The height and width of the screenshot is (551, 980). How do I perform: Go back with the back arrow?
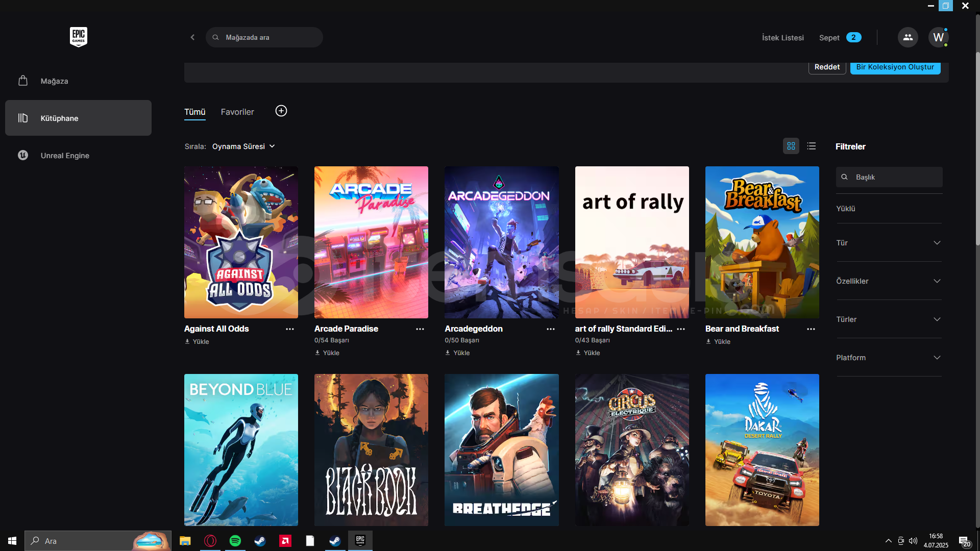(x=192, y=37)
